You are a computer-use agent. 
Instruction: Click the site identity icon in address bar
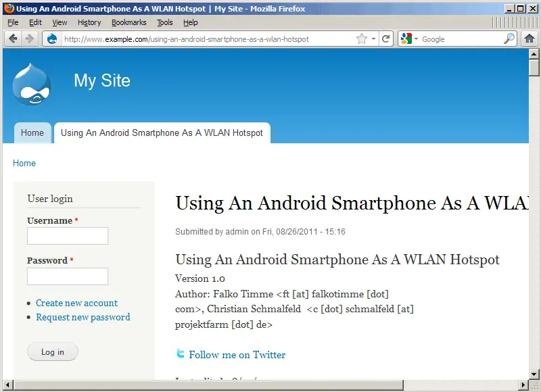(x=53, y=39)
